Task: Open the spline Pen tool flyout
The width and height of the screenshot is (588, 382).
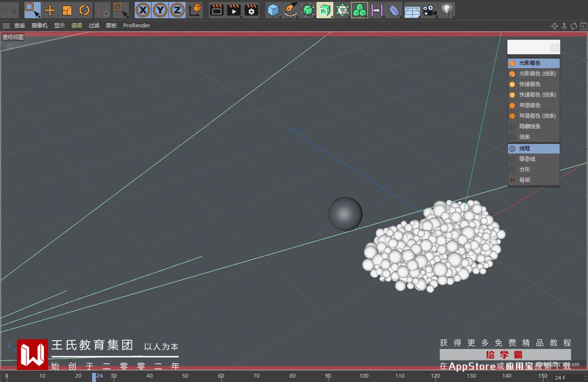Action: pyautogui.click(x=291, y=10)
